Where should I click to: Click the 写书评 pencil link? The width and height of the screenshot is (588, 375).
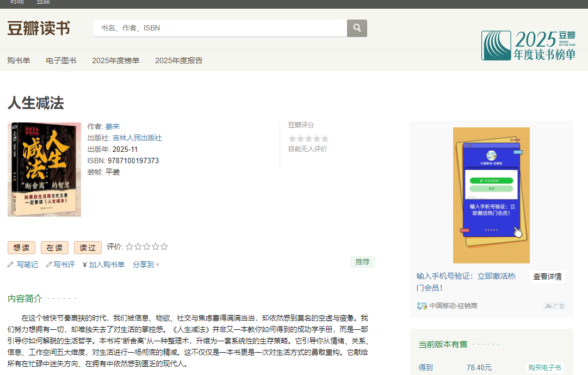coord(64,265)
